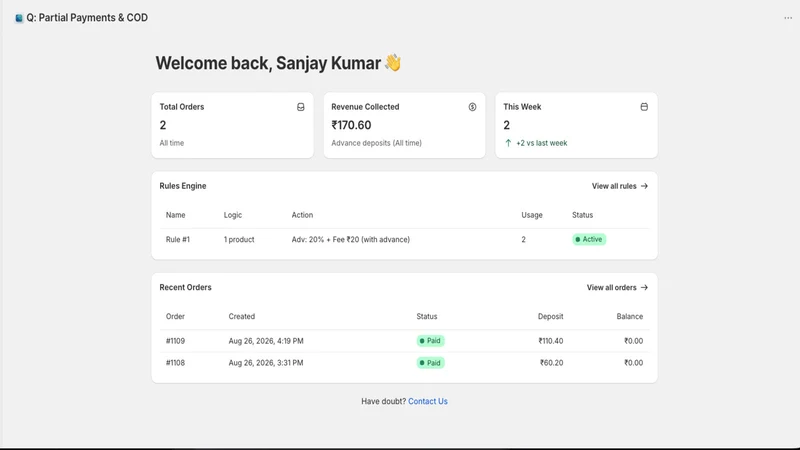Viewport: 800px width, 450px height.
Task: Click 'Aug 26, 2026, 3:31 PM' date
Action: tap(266, 363)
